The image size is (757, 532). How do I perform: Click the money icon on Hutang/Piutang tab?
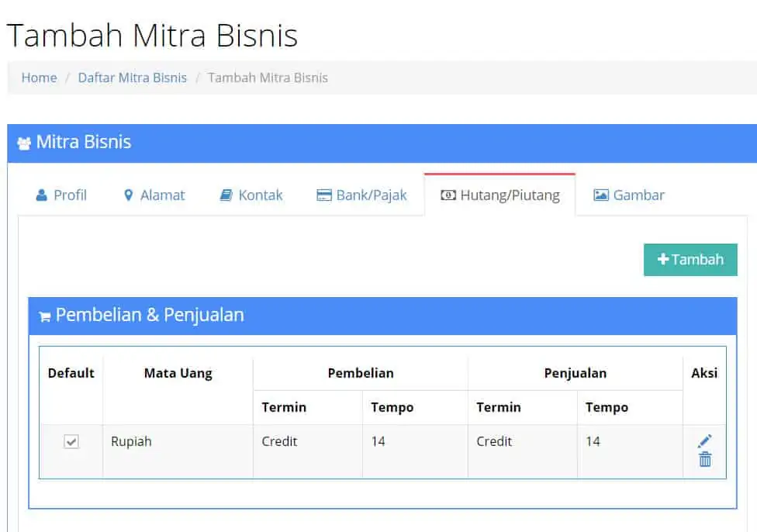point(448,195)
